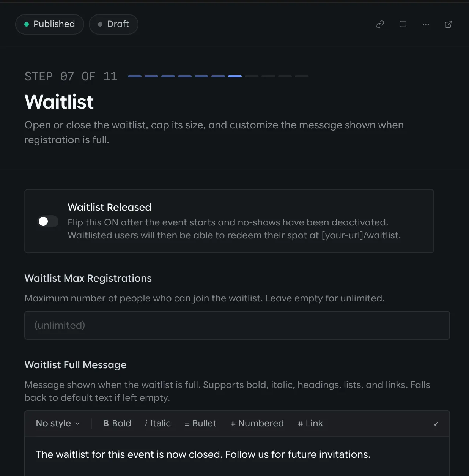469x476 pixels.
Task: Switch to the Draft view
Action: tap(113, 24)
